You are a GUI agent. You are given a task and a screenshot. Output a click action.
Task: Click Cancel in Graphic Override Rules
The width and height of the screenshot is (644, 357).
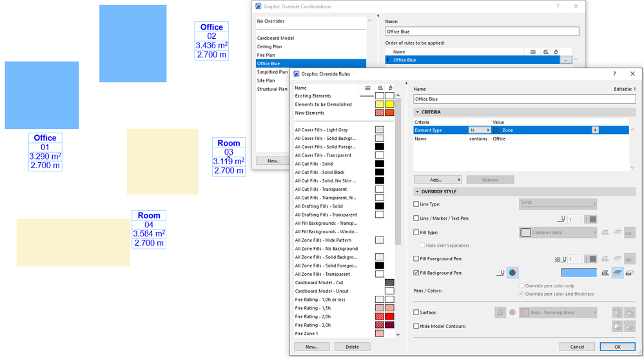[577, 347]
